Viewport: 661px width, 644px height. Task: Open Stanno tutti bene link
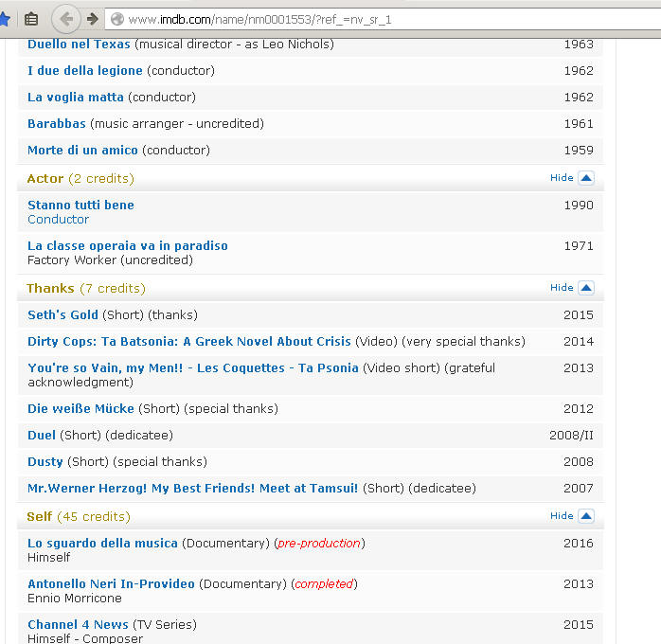tap(80, 206)
